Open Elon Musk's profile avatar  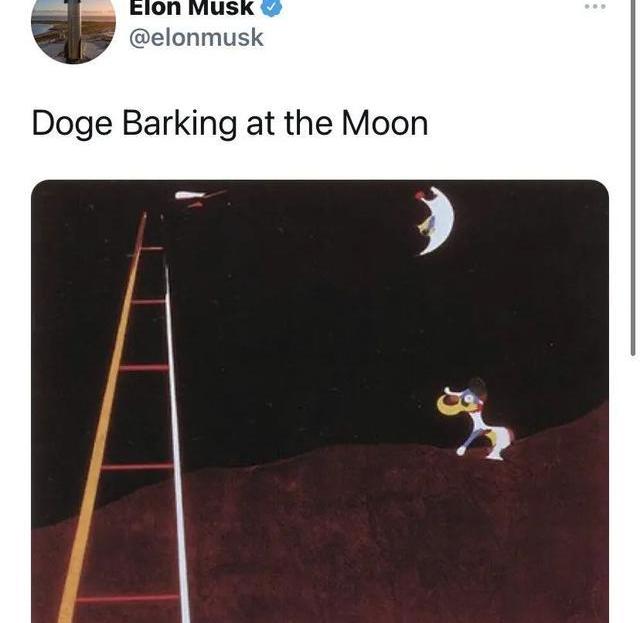[73, 31]
